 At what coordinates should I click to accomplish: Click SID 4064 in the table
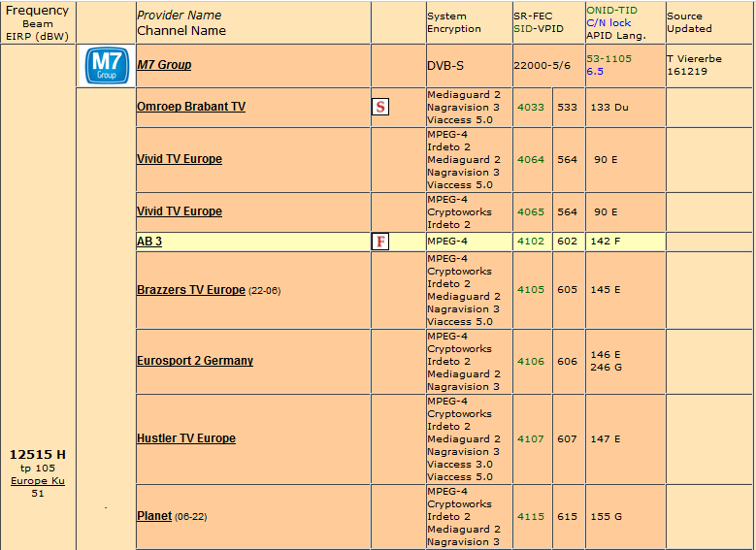coord(531,159)
